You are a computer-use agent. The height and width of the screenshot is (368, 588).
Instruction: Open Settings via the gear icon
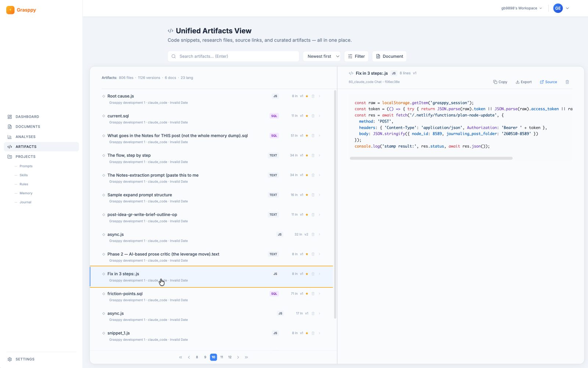[10, 359]
